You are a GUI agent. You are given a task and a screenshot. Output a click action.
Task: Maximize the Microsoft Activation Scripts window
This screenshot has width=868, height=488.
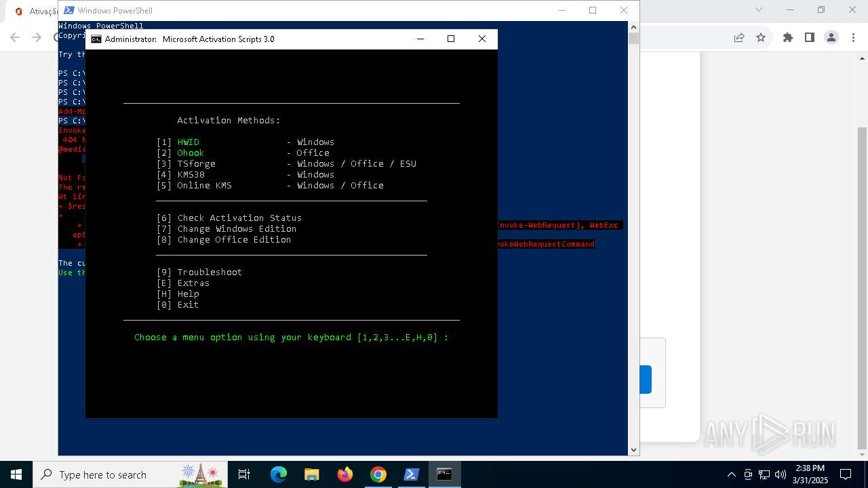[x=451, y=39]
